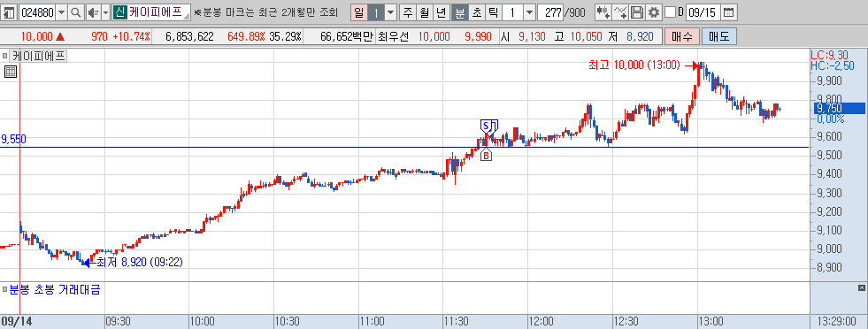The height and width of the screenshot is (329, 868).
Task: Click the 매도 sell button
Action: (x=719, y=37)
